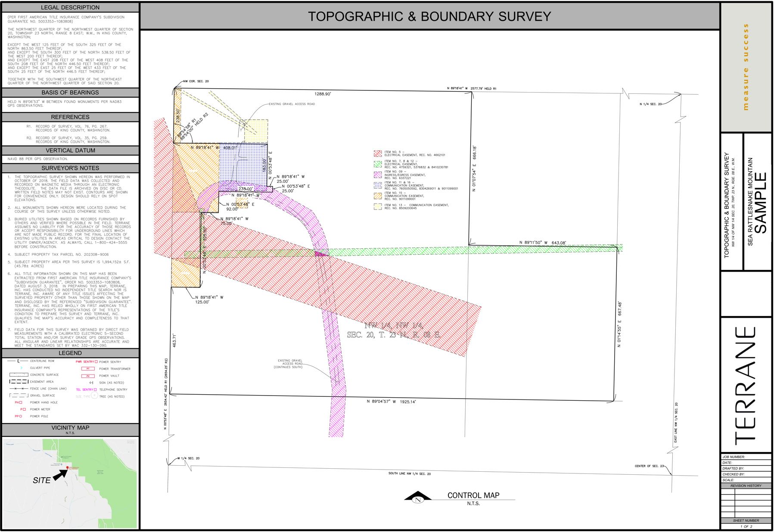Click the Job Number field in title block
This screenshot has height=532, width=774.
coord(746,457)
